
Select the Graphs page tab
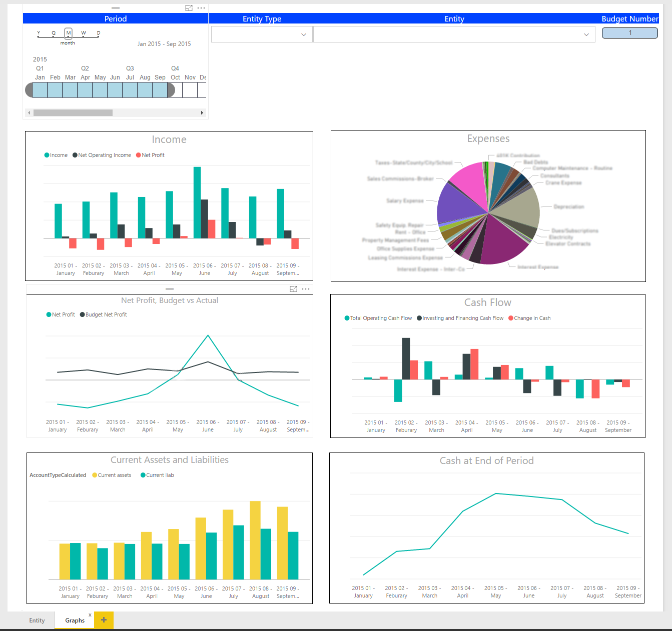(x=75, y=620)
